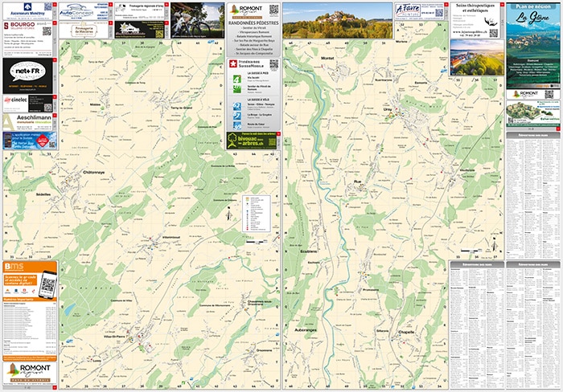Screen dimensions: 563x392
Task: Open the Echarlettes housing development advert
Action: click(532, 114)
